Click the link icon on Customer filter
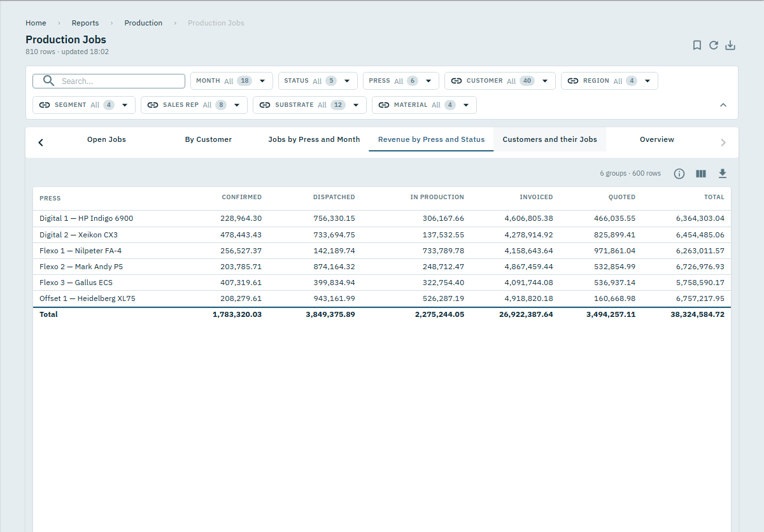The image size is (764, 532). tap(456, 81)
